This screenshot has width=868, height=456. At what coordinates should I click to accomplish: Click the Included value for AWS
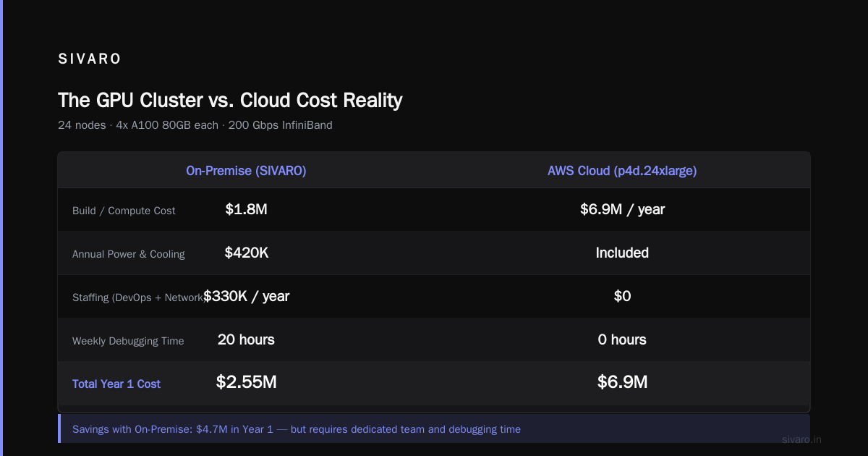[x=622, y=253]
